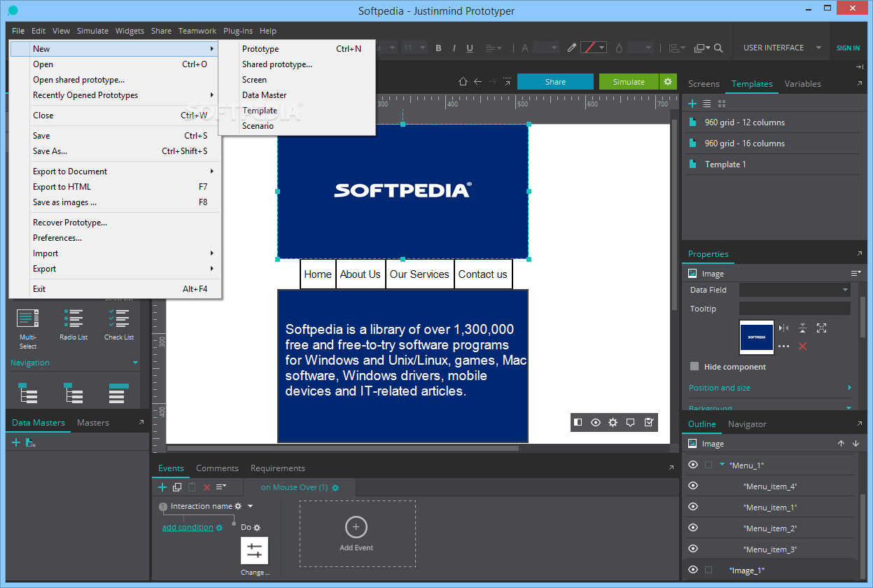Check the lock box next to Menu_1
This screenshot has width=873, height=588.
tap(708, 465)
